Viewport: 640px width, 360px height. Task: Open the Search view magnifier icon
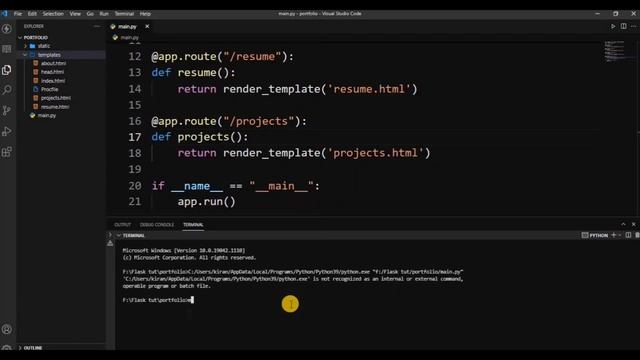7,90
